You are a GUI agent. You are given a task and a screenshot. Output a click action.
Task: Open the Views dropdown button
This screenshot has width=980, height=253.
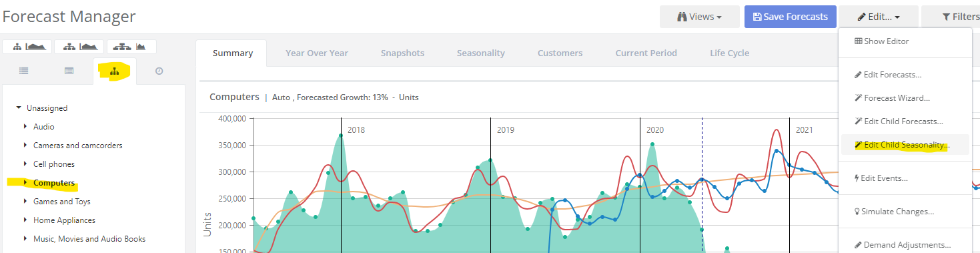click(x=699, y=17)
